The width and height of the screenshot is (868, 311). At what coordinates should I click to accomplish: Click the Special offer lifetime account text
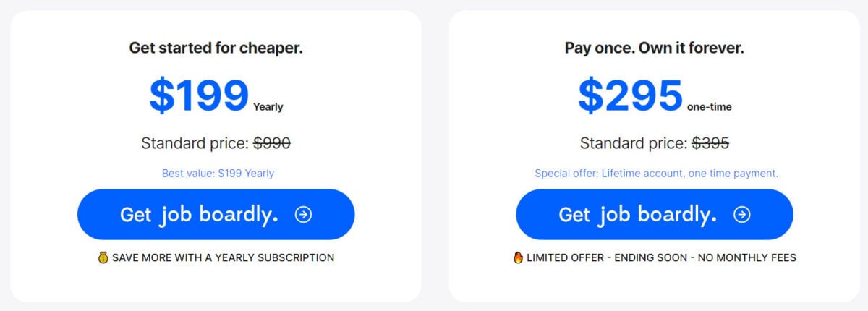tap(657, 174)
